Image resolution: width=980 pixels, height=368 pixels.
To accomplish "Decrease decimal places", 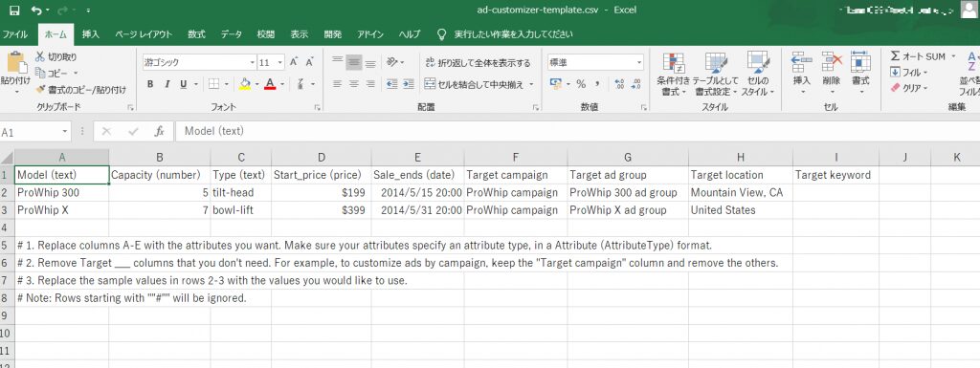I will click(635, 84).
